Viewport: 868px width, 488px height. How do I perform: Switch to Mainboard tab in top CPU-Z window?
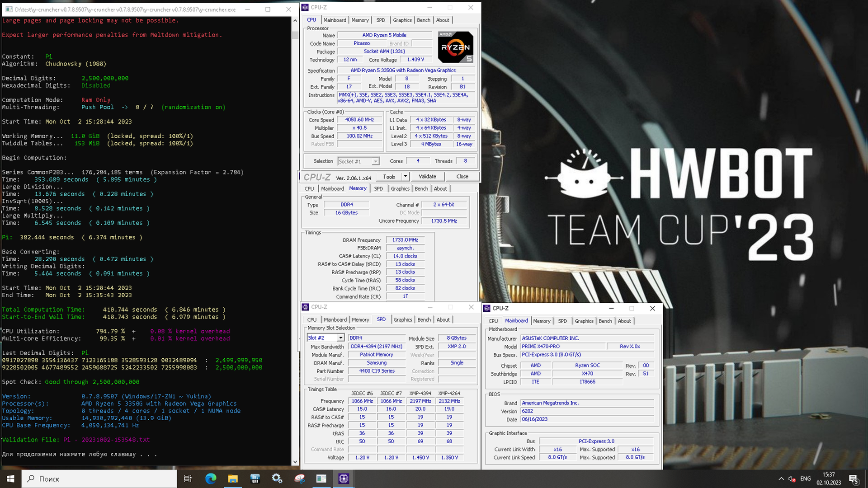[x=335, y=20]
